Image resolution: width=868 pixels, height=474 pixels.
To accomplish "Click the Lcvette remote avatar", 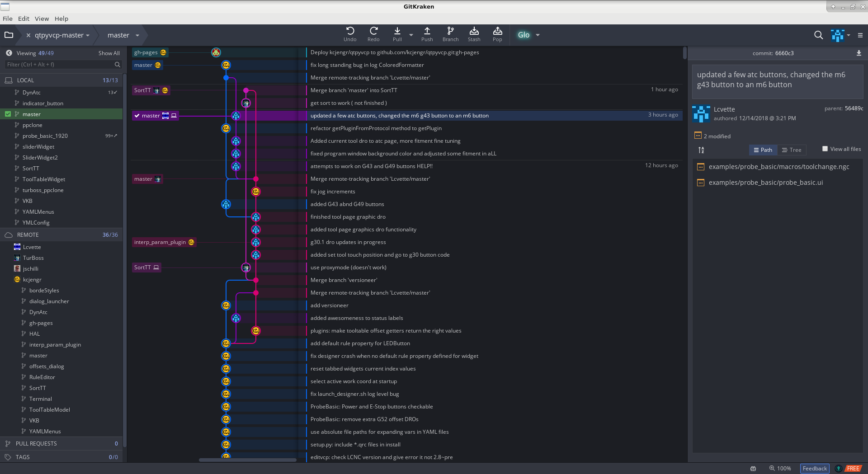I will tap(17, 247).
